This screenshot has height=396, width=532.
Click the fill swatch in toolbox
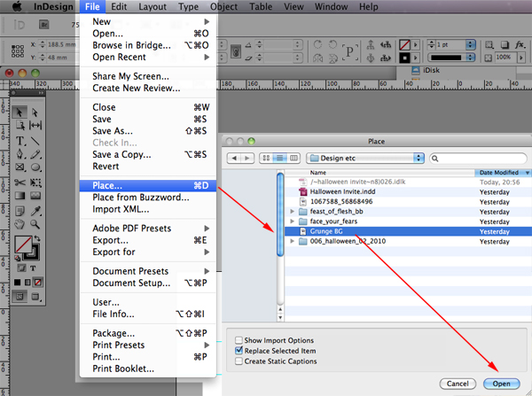[x=23, y=245]
